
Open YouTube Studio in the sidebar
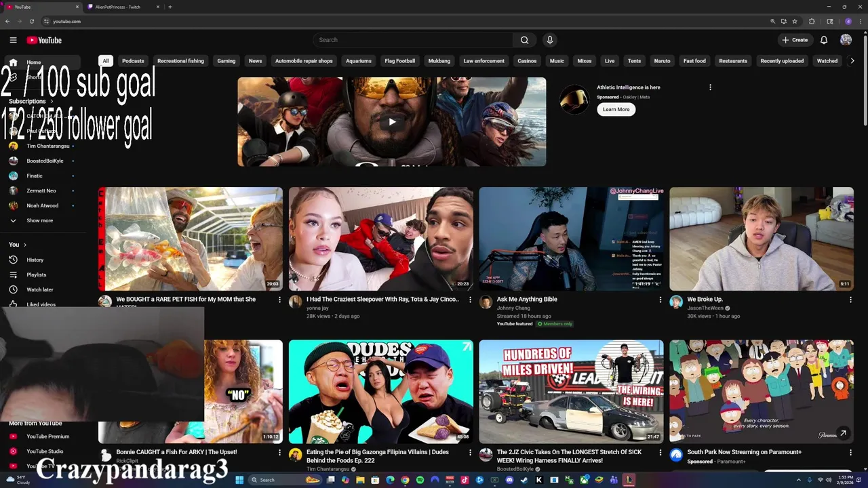(x=45, y=451)
